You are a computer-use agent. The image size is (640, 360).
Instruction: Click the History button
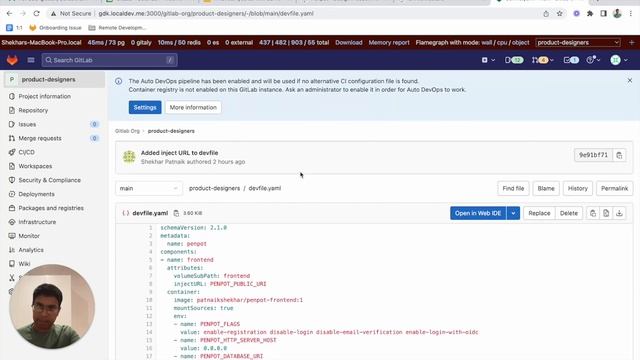[x=578, y=188]
